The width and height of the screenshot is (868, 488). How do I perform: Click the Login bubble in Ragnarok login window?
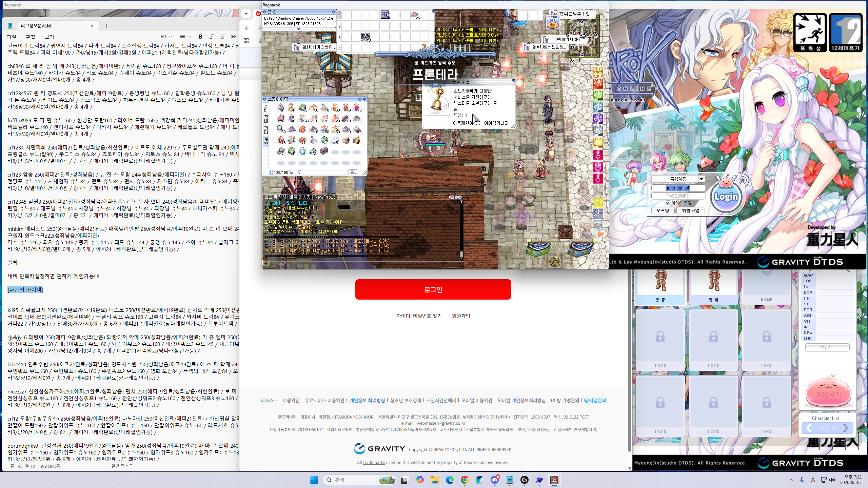[x=726, y=196]
